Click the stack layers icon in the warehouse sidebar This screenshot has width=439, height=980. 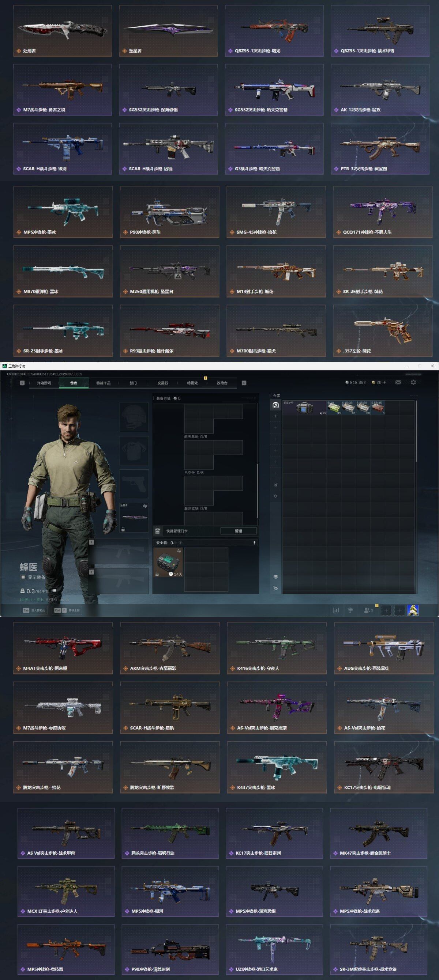pyautogui.click(x=276, y=577)
